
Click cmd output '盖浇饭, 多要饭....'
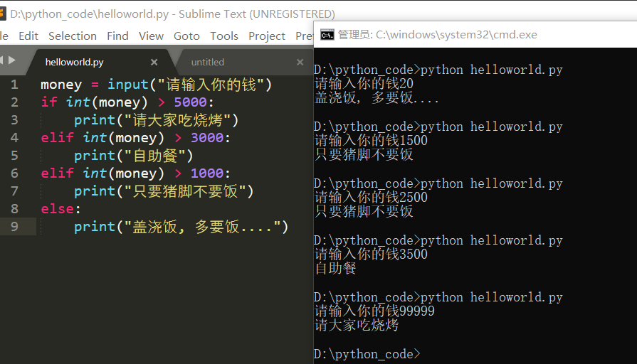coord(377,98)
